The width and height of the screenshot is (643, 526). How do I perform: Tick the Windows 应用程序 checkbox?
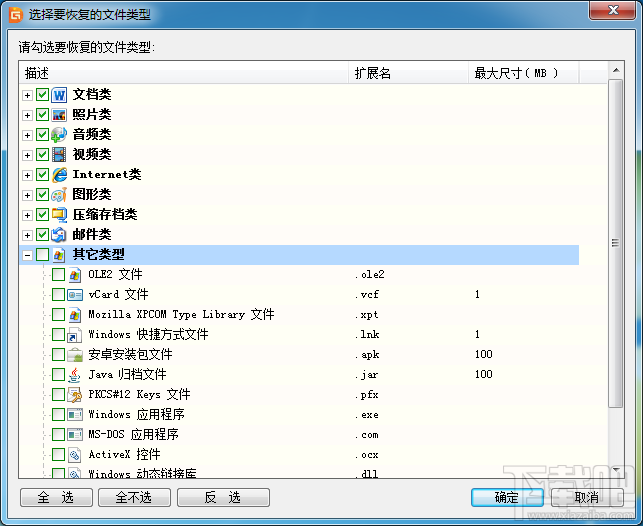point(58,415)
